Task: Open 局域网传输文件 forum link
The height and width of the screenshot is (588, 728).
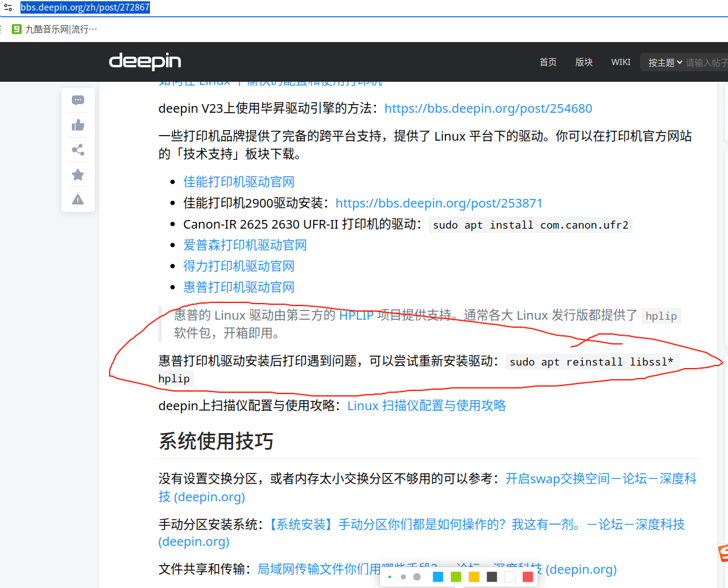Action: pyautogui.click(x=437, y=569)
